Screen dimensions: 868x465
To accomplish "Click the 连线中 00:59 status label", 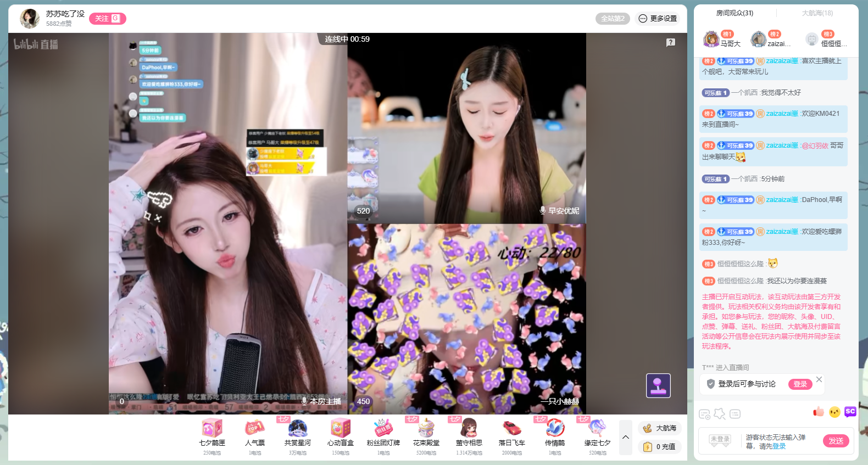I will [x=347, y=39].
